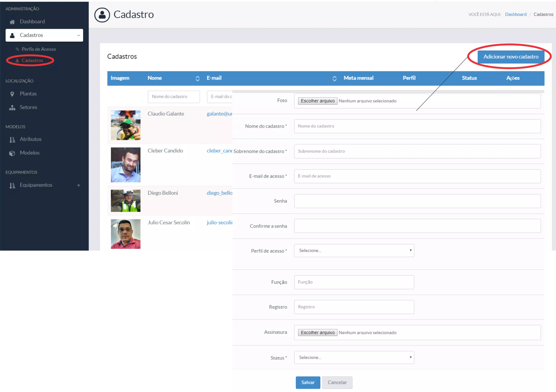Click the Salvar button
556x392 pixels.
[x=308, y=382]
